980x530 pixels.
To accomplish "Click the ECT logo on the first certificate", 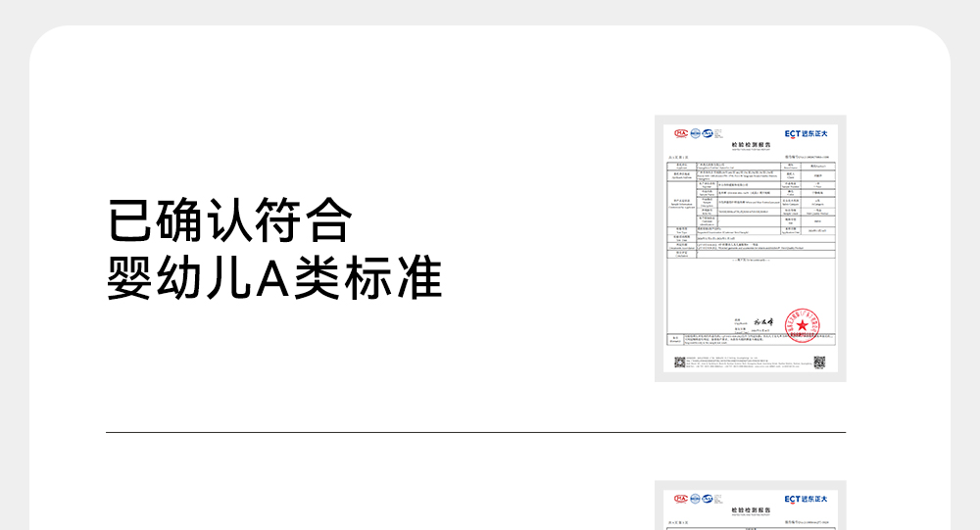I will click(x=806, y=134).
